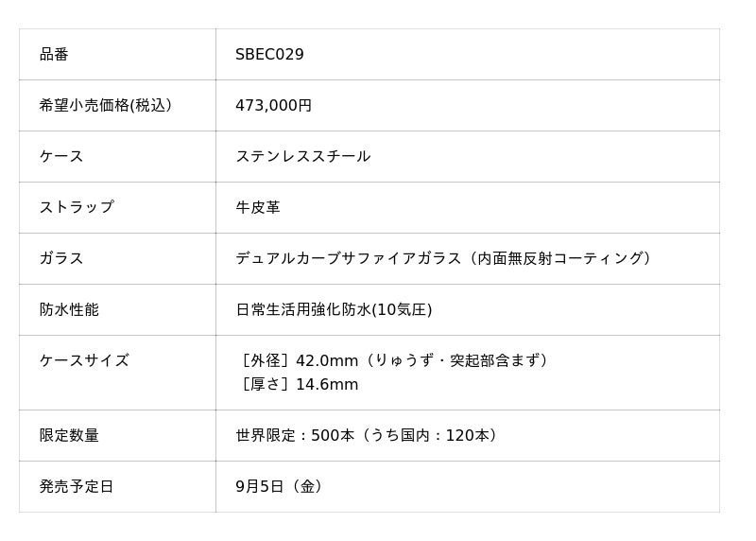756x541 pixels.
Task: Click the 限定数量 row label
Action: 69,436
